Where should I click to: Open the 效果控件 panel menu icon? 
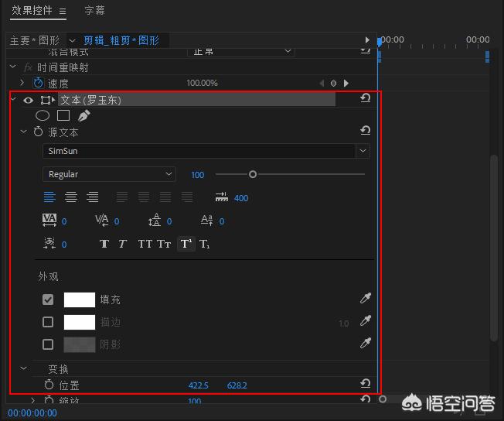click(x=63, y=12)
